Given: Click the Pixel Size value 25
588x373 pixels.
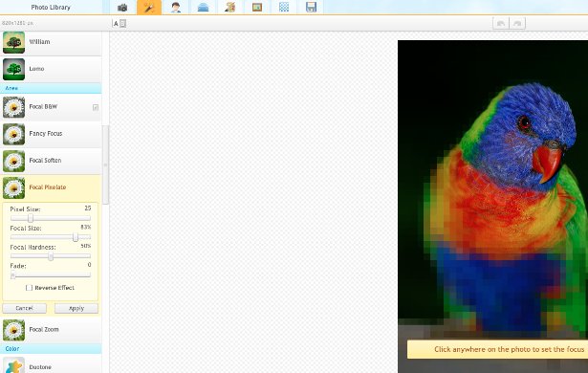Looking at the screenshot, I should (x=87, y=208).
